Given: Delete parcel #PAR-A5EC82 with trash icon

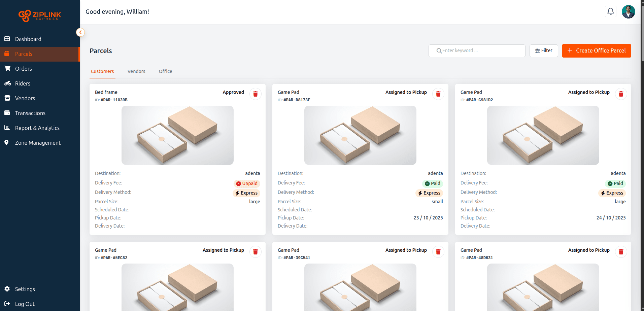Looking at the screenshot, I should pyautogui.click(x=256, y=252).
